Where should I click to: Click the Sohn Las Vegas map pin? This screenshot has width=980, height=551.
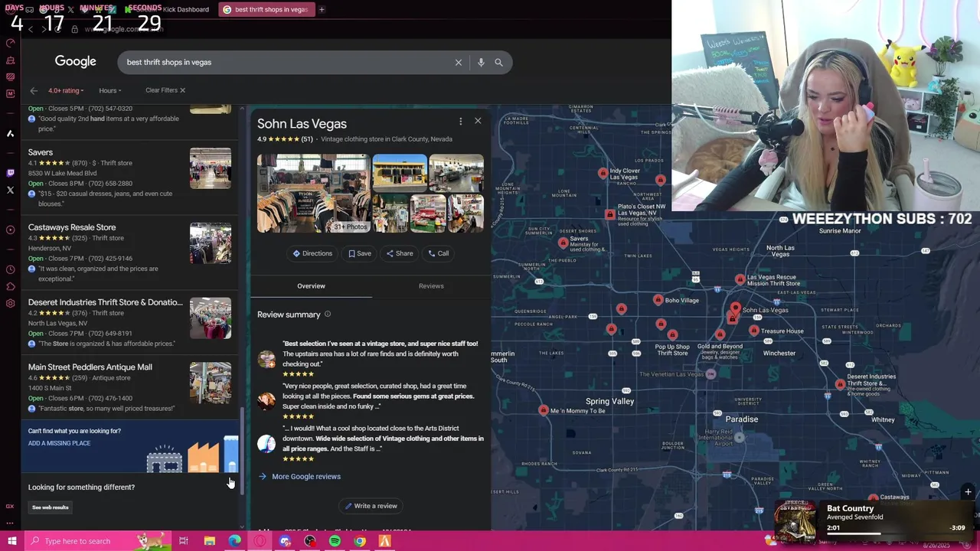click(x=735, y=308)
